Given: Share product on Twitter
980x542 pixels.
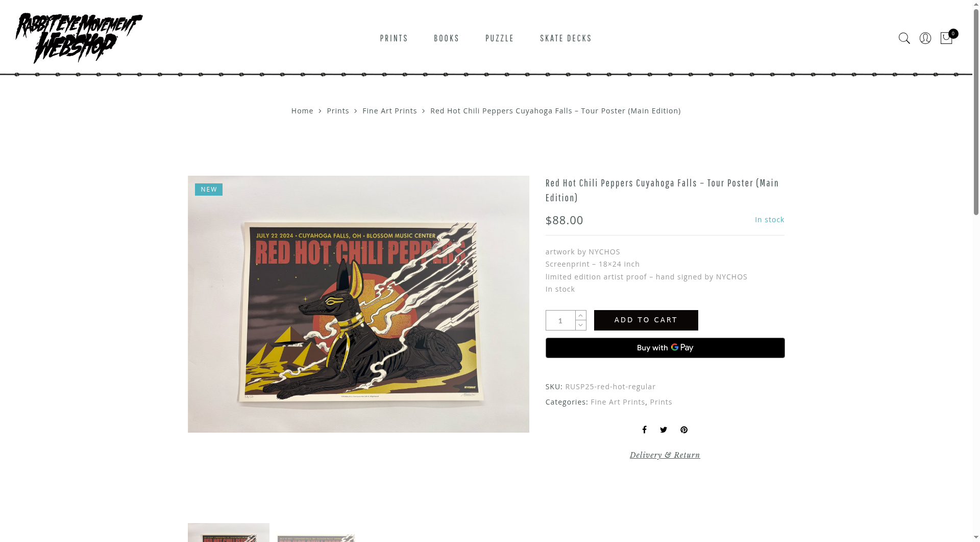Looking at the screenshot, I should tap(664, 430).
